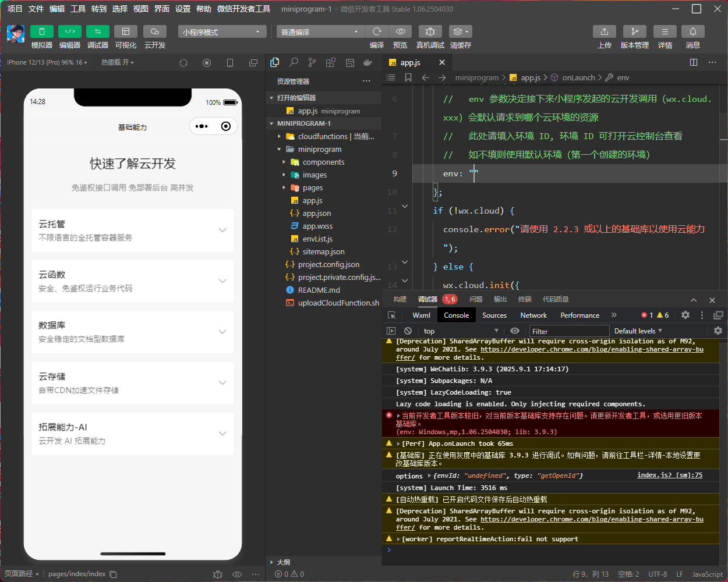The height and width of the screenshot is (582, 728).
Task: Open the 普通编译 compile mode dropdown
Action: (x=320, y=31)
